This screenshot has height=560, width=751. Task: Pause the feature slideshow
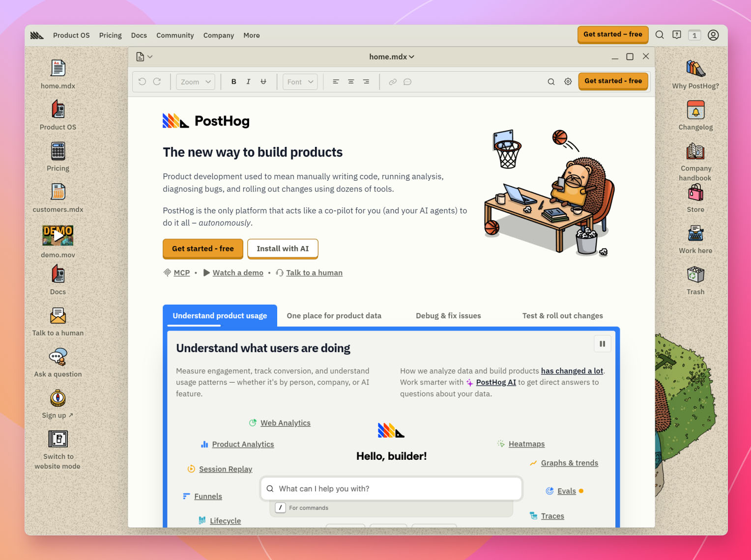[602, 344]
